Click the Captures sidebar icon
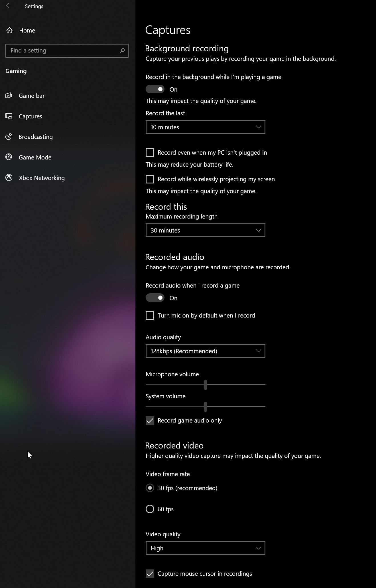 9,116
